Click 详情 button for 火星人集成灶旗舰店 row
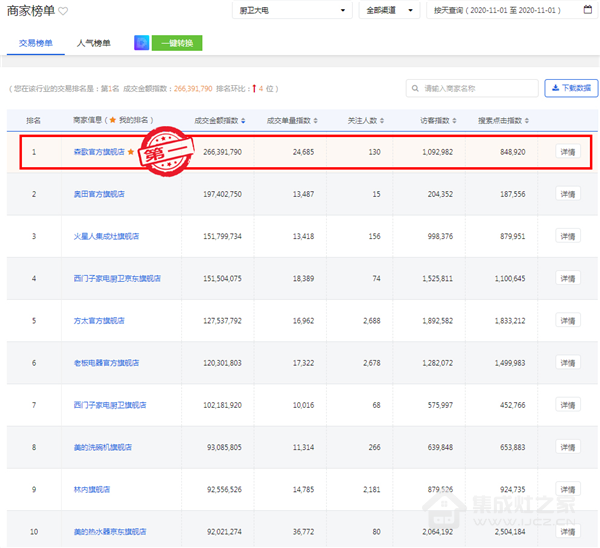 coord(568,236)
